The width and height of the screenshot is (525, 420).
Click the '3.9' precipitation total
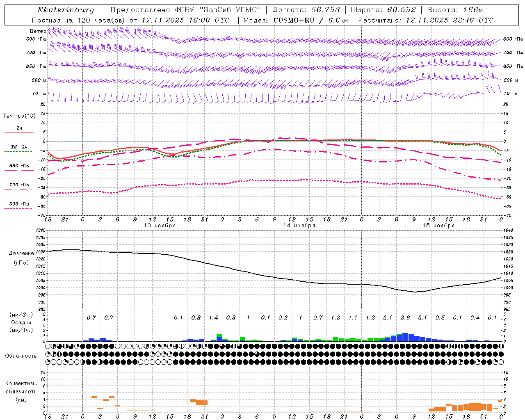point(405,318)
